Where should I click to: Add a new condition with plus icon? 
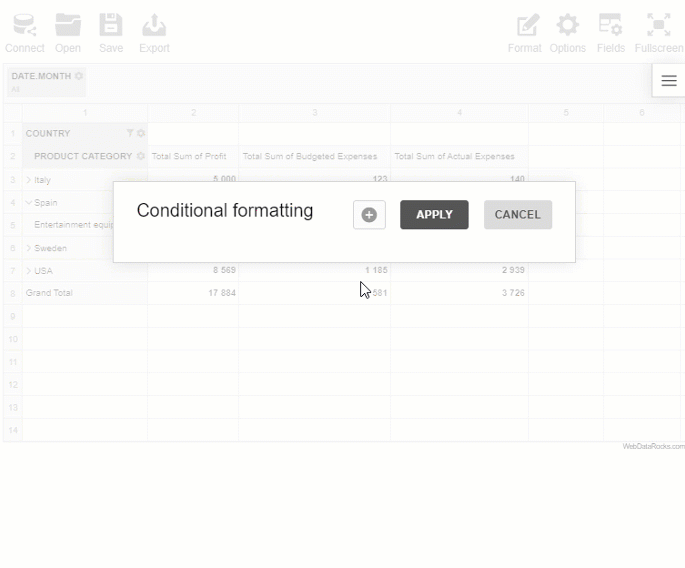(369, 215)
